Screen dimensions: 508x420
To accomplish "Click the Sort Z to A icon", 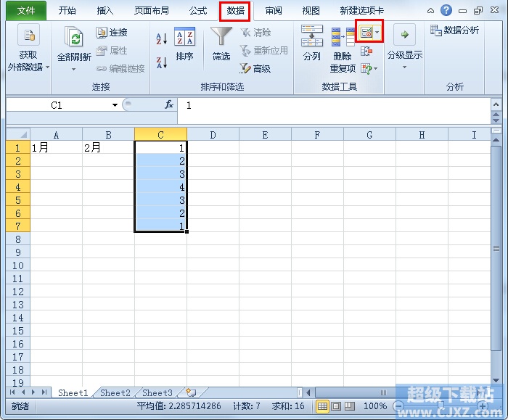I will [x=162, y=62].
